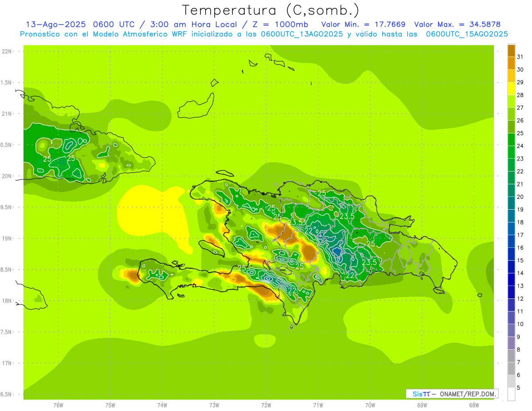The height and width of the screenshot is (411, 532).
Task: Click the latitude label '8.5N'
Action: pos(6,270)
